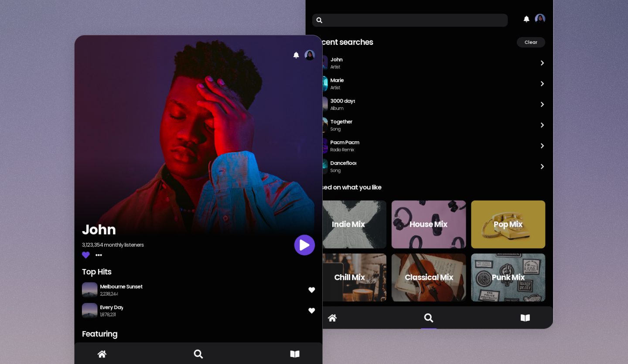Open the library icon on the tablet screen
The image size is (628, 364).
click(525, 318)
